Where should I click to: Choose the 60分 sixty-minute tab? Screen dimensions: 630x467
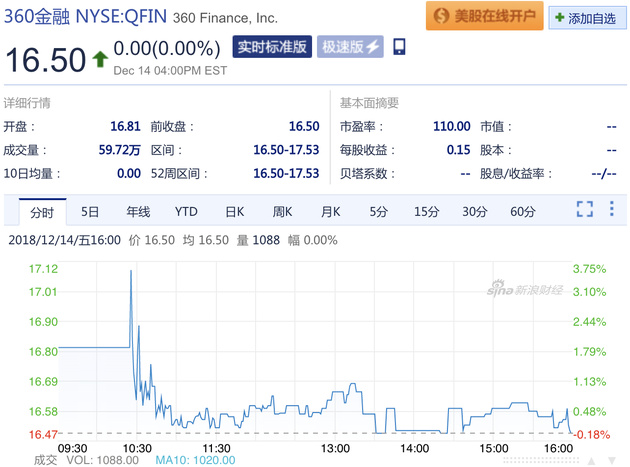pos(523,212)
